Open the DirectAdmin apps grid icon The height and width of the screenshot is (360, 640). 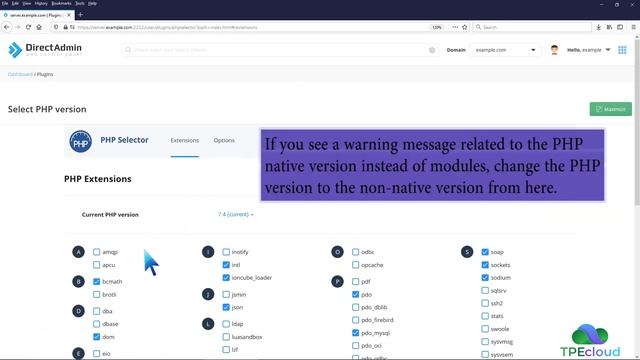622,50
